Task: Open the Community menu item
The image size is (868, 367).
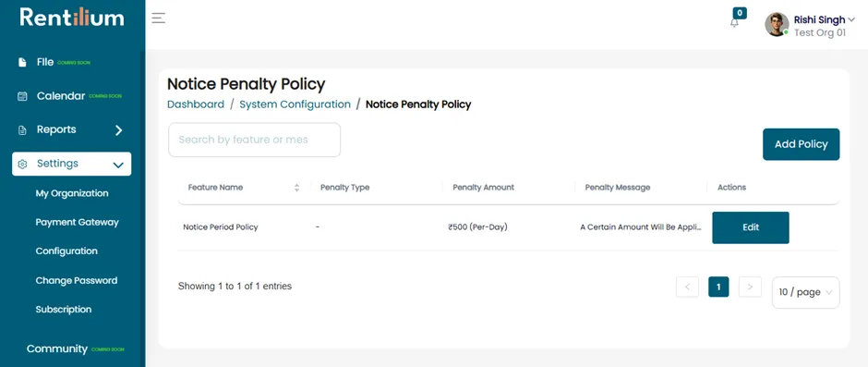Action: point(57,349)
